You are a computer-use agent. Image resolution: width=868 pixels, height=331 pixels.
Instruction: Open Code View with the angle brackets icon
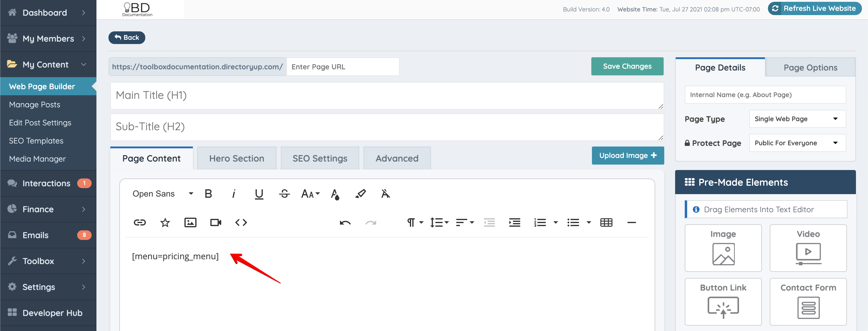241,222
